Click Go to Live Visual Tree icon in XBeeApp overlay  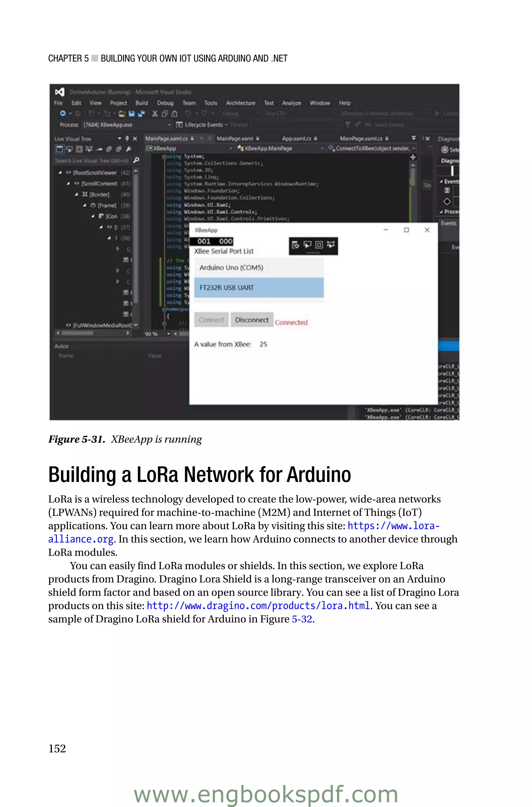coord(296,245)
